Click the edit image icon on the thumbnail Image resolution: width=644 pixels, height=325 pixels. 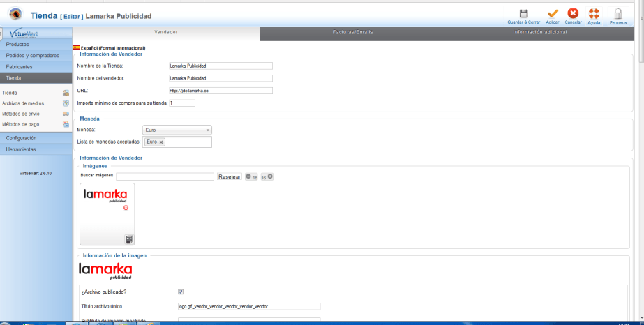click(129, 239)
